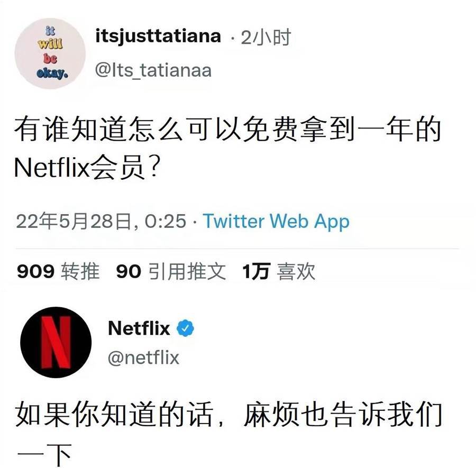Open the itsjusttatiana display name
Viewport: 476px width, 468px height.
(158, 36)
